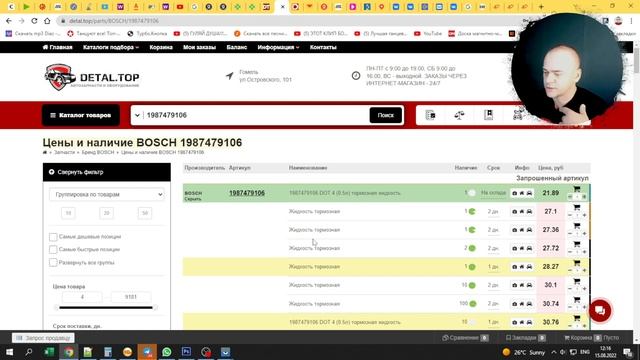This screenshot has height=360, width=640.
Task: Click the price range slider track
Action: (x=106, y=308)
